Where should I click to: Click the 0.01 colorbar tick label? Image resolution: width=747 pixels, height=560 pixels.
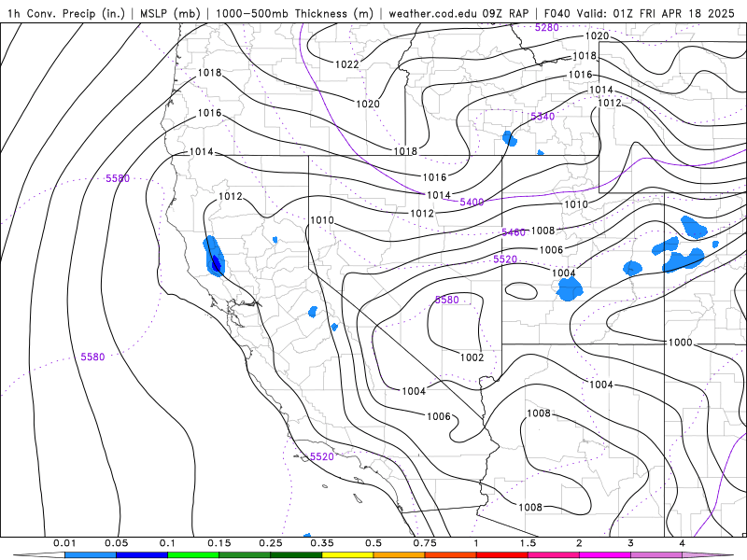coord(64,543)
